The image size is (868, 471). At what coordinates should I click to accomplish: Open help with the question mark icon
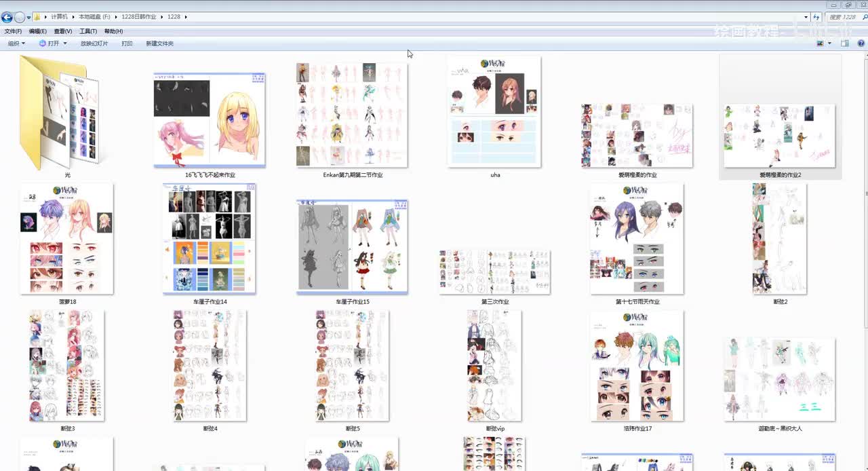(861, 43)
